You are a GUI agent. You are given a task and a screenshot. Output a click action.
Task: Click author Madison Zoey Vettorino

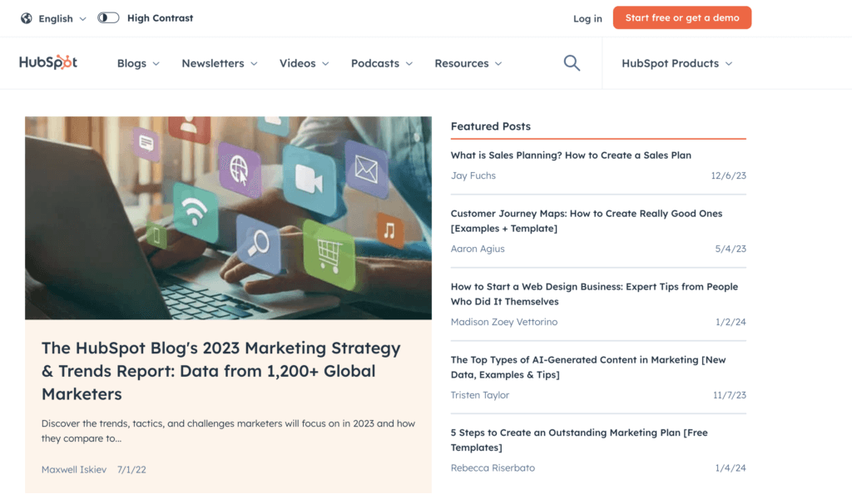(504, 322)
